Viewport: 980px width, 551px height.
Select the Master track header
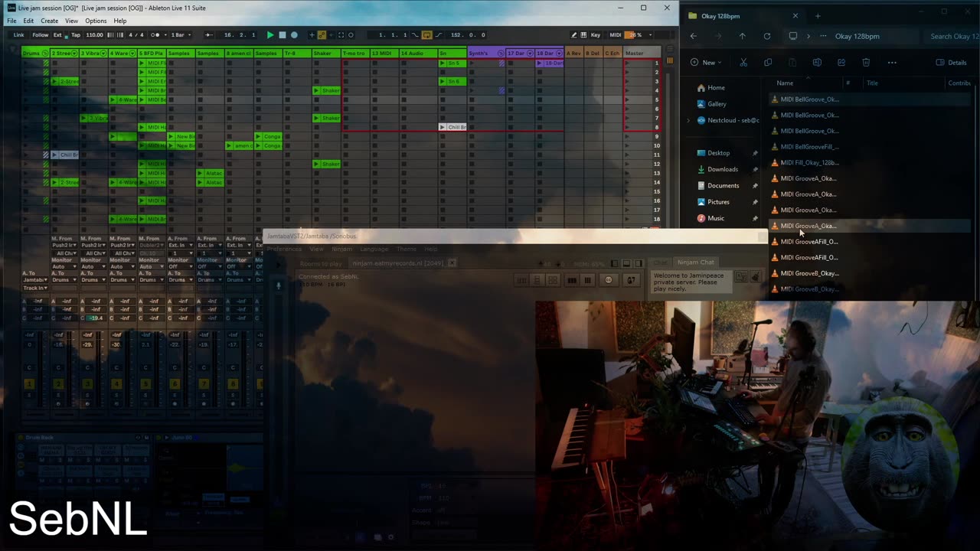(642, 53)
